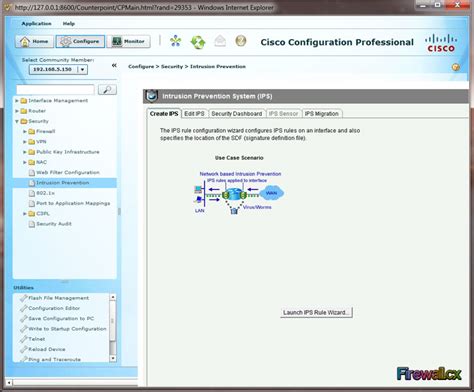
Task: Expand the C3PL folder
Action: (25, 214)
